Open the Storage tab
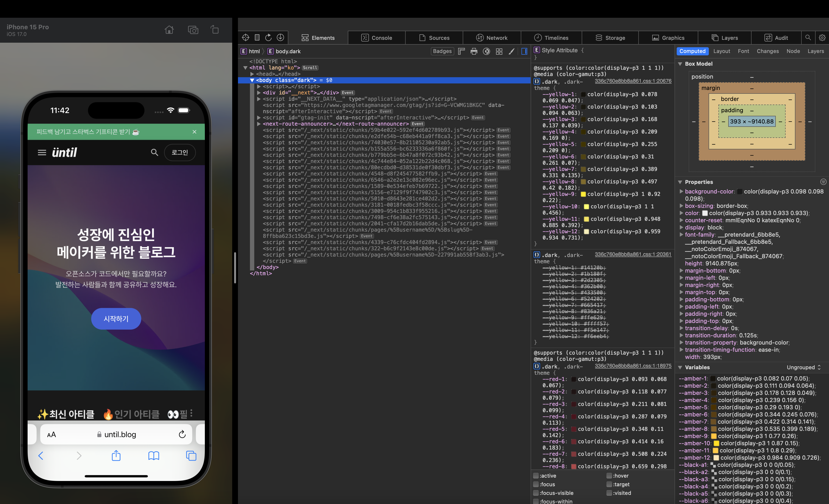 pos(610,38)
